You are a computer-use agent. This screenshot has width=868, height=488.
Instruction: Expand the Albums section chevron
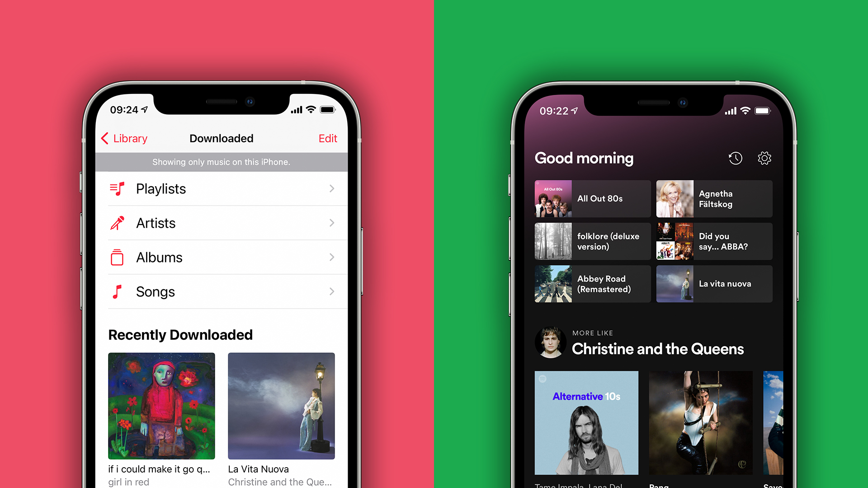331,257
